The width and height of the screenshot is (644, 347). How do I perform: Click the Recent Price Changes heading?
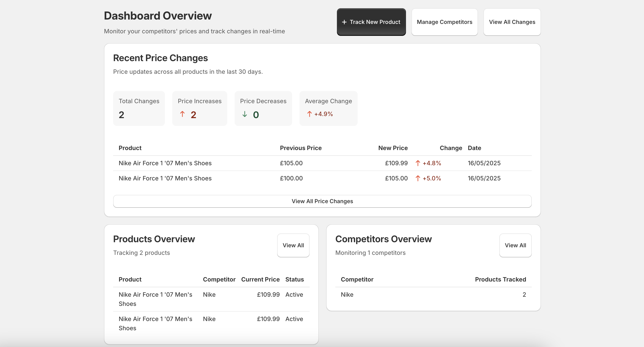[160, 58]
